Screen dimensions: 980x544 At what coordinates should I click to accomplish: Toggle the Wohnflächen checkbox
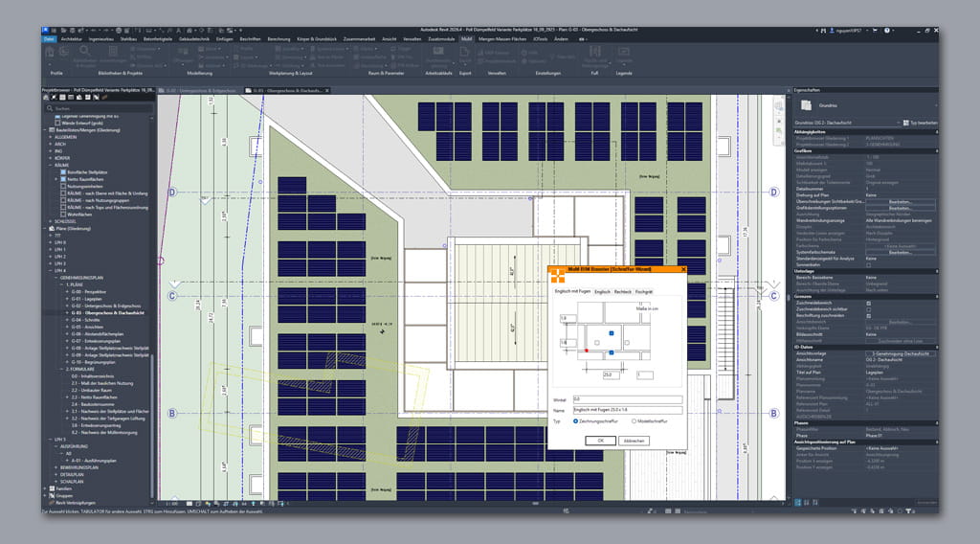63,215
